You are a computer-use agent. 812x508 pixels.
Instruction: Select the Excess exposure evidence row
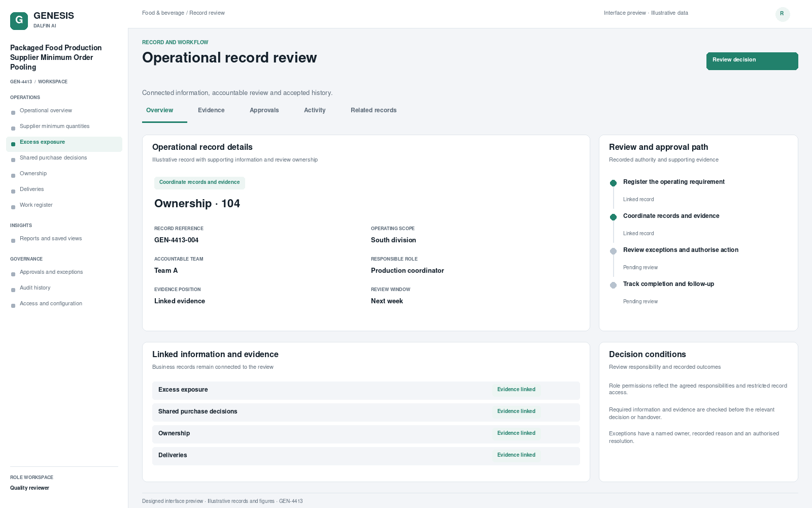click(366, 390)
